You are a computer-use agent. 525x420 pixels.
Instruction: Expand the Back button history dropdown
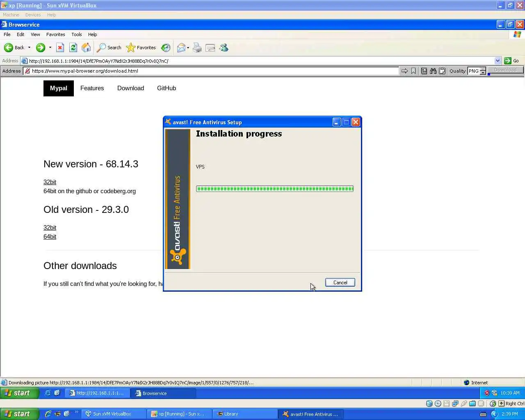[x=29, y=48]
